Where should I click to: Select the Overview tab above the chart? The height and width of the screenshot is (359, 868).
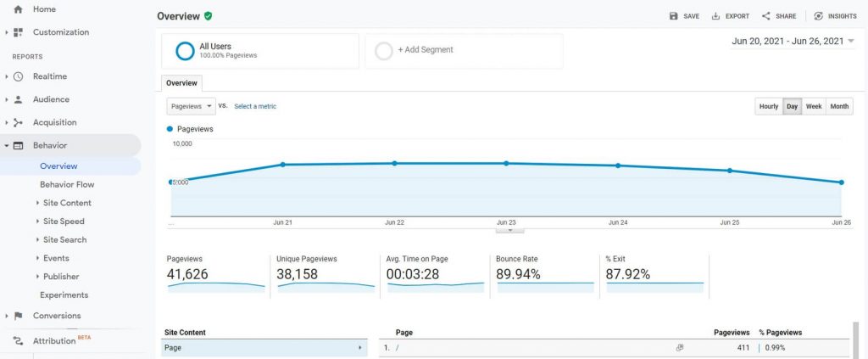181,83
